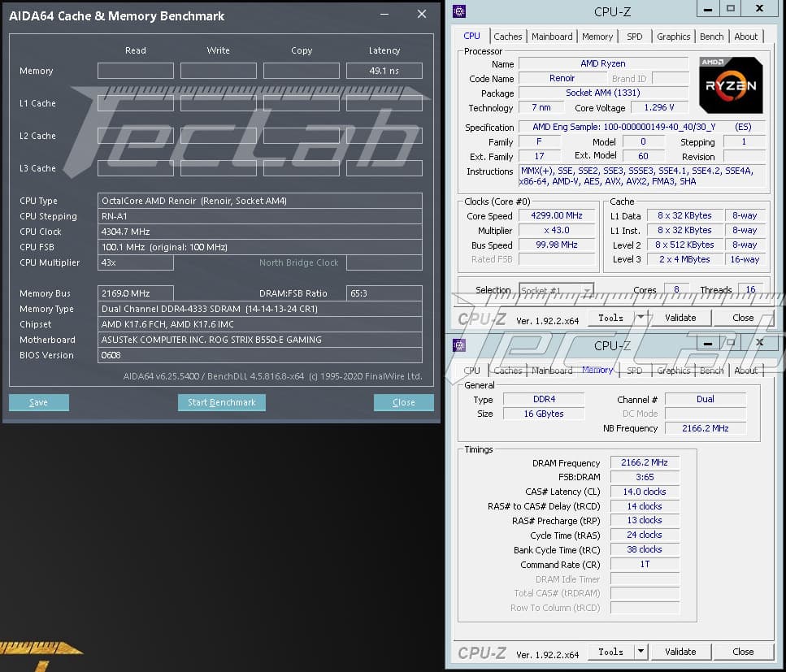The width and height of the screenshot is (786, 672).
Task: Click the 99.98 MHz Bus Speed value
Action: pos(557,245)
